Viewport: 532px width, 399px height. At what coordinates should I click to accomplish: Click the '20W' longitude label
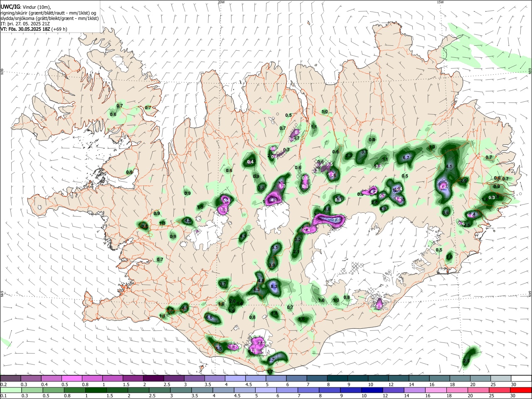click(221, 2)
